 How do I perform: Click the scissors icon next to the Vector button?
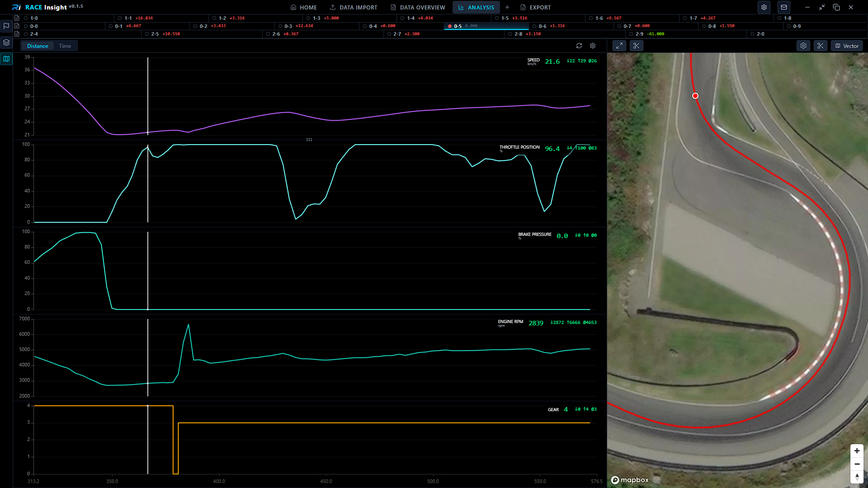click(821, 46)
